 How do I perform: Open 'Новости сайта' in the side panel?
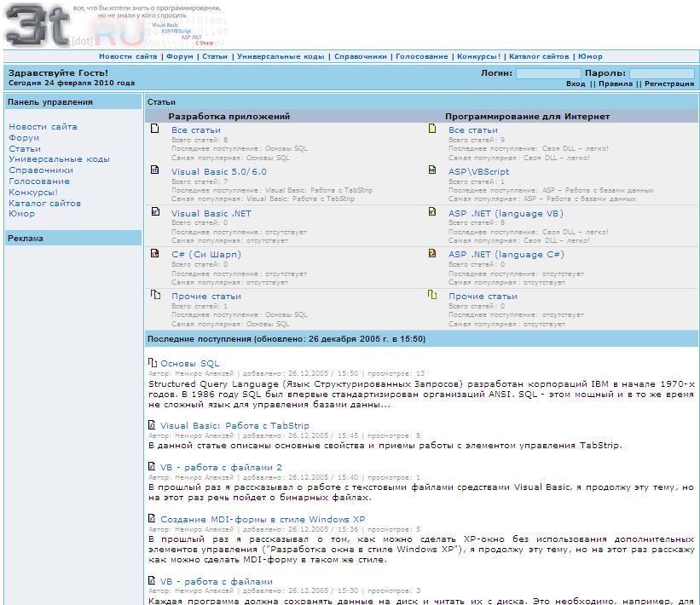pyautogui.click(x=43, y=127)
